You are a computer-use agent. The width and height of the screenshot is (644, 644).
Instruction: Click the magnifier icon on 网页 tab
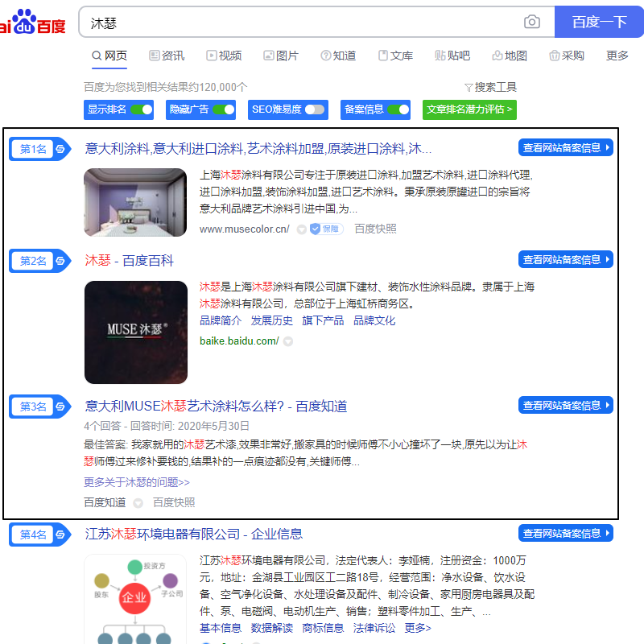coord(97,56)
